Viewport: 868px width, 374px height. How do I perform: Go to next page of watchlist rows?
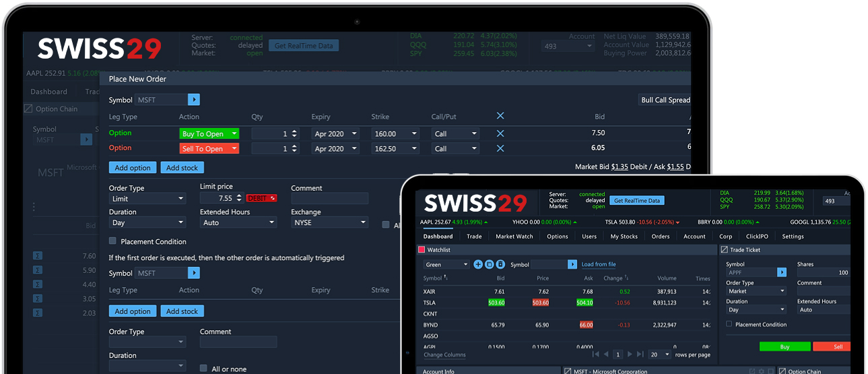pyautogui.click(x=629, y=354)
